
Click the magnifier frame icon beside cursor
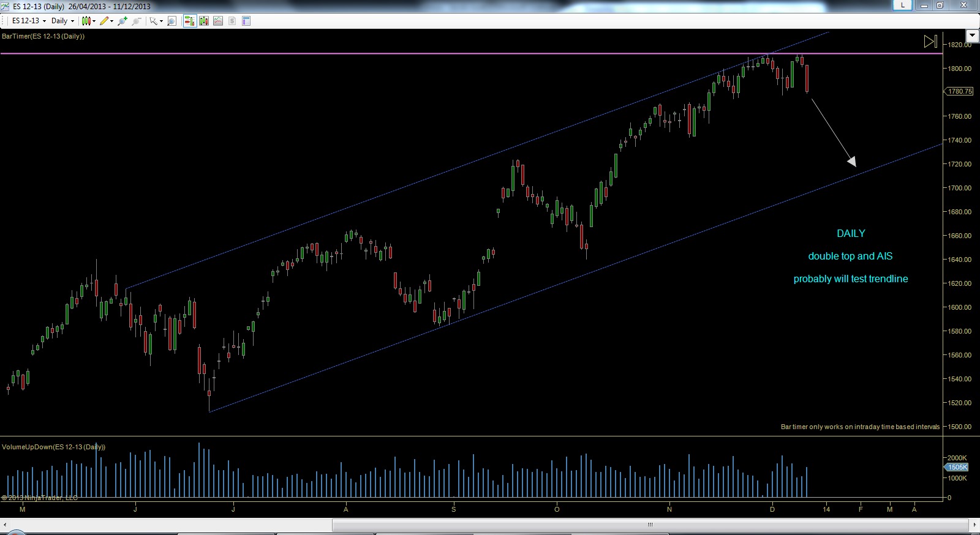[172, 21]
